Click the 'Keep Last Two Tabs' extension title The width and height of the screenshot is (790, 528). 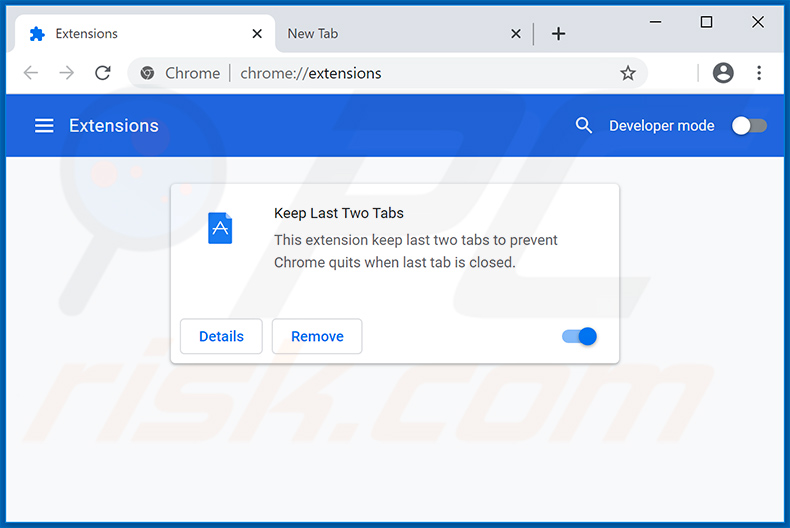point(339,213)
